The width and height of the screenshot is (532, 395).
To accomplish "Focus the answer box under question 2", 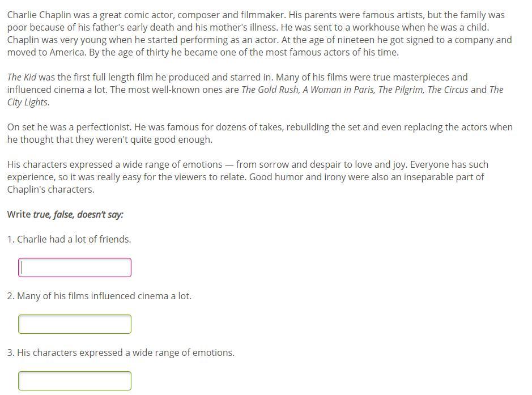I will (x=75, y=324).
